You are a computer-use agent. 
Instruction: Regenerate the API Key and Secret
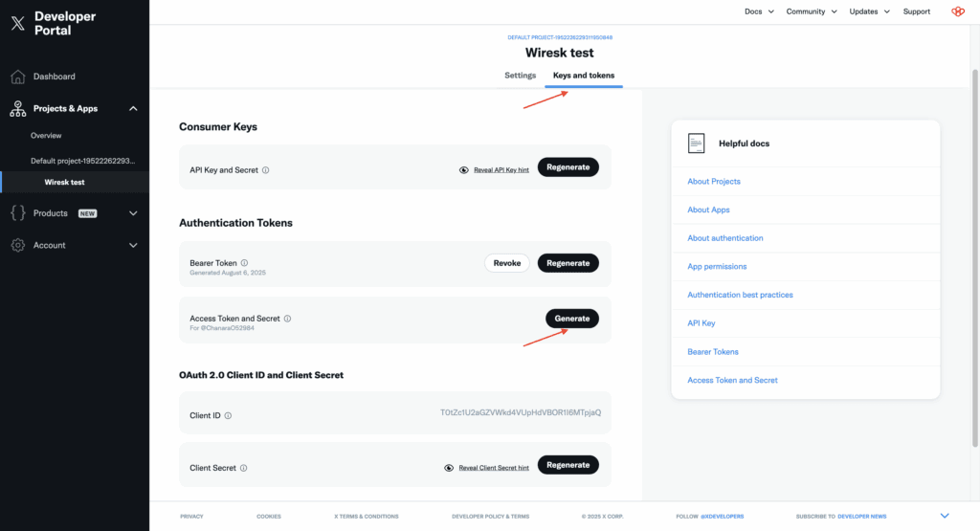[568, 167]
